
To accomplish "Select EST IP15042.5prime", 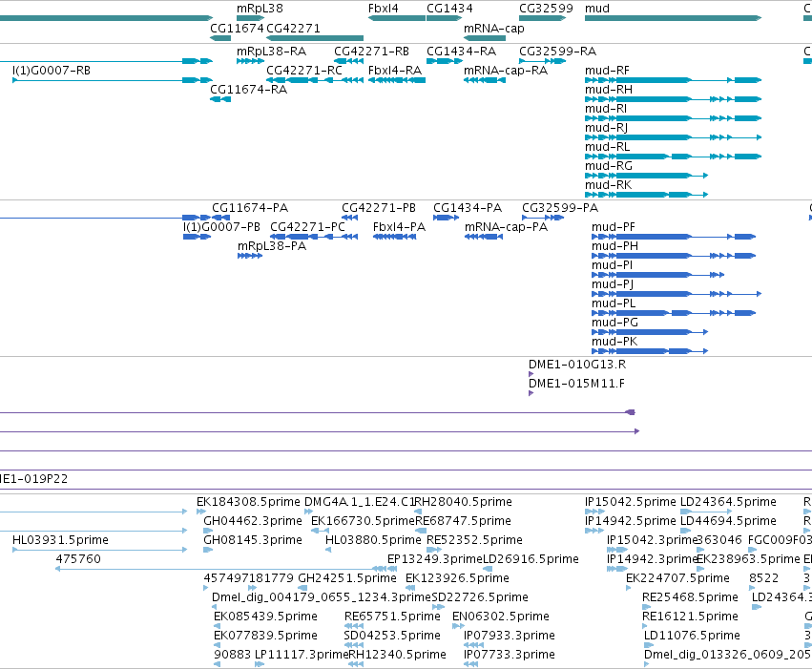I will click(x=594, y=512).
